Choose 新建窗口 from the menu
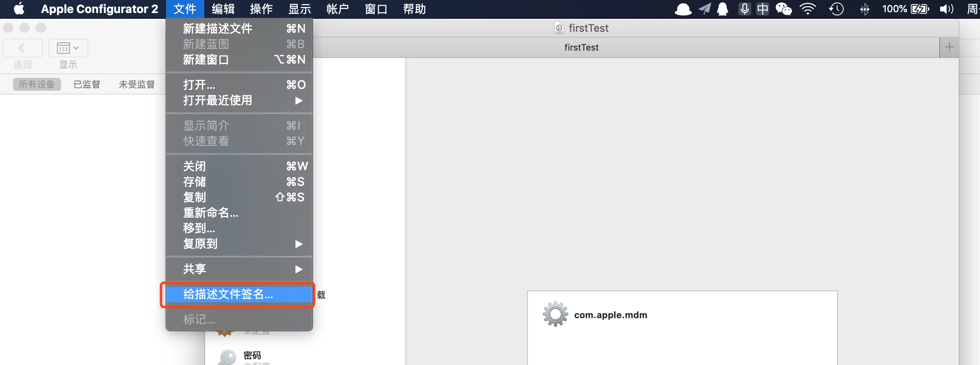This screenshot has height=365, width=980. tap(239, 59)
